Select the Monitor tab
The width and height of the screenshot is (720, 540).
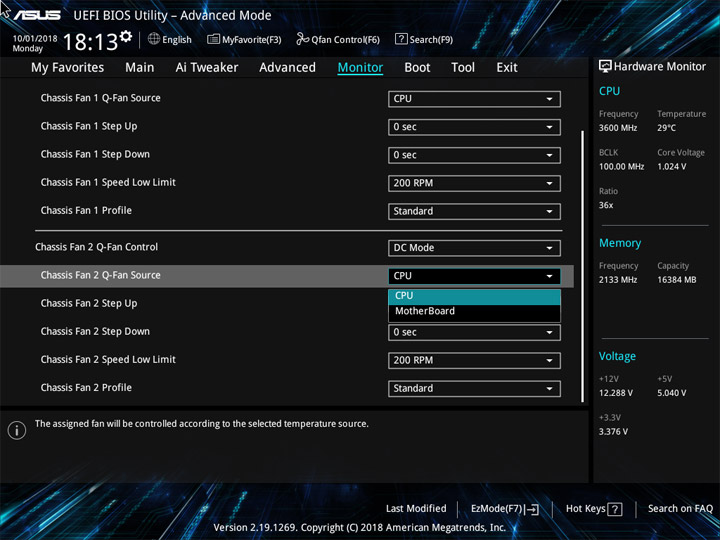coord(360,68)
